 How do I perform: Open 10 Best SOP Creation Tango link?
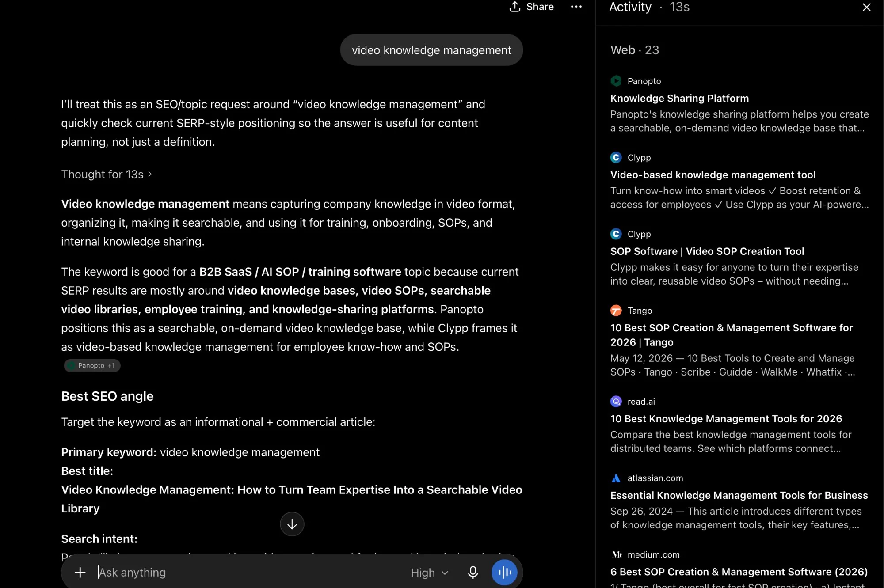(x=731, y=335)
